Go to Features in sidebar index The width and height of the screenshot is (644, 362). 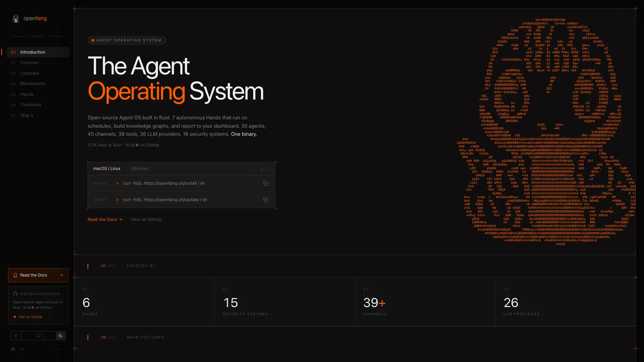click(x=38, y=63)
